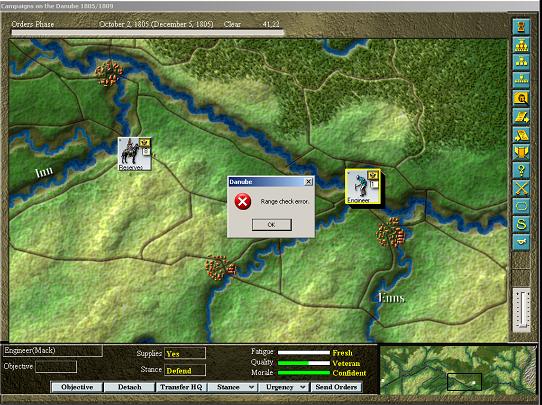Click the crossed swords icon
The height and width of the screenshot is (405, 542).
click(521, 188)
